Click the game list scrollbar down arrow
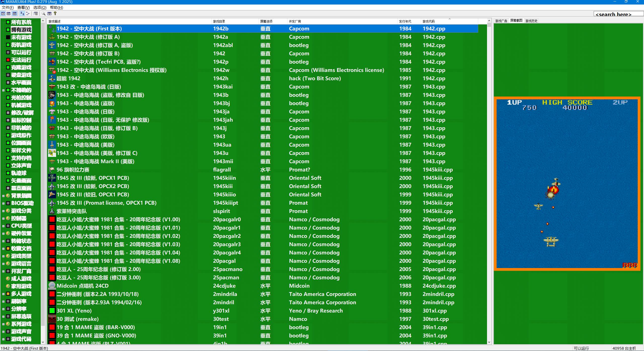 coord(489,342)
